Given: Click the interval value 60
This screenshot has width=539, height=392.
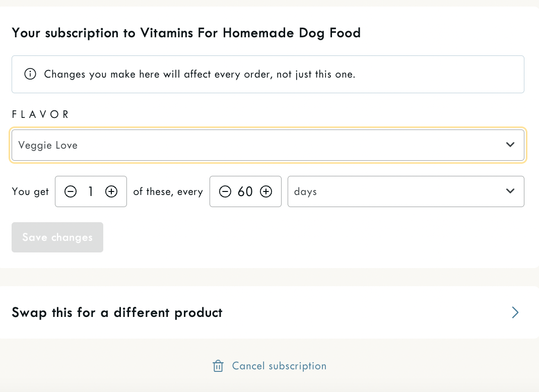Looking at the screenshot, I should click(245, 191).
